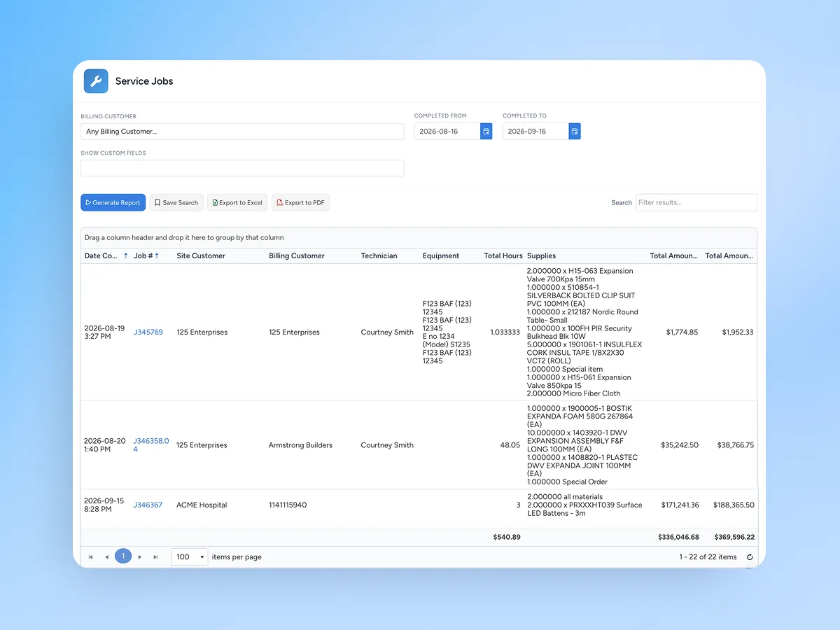Open the items per page dropdown
This screenshot has width=840, height=630.
(189, 557)
